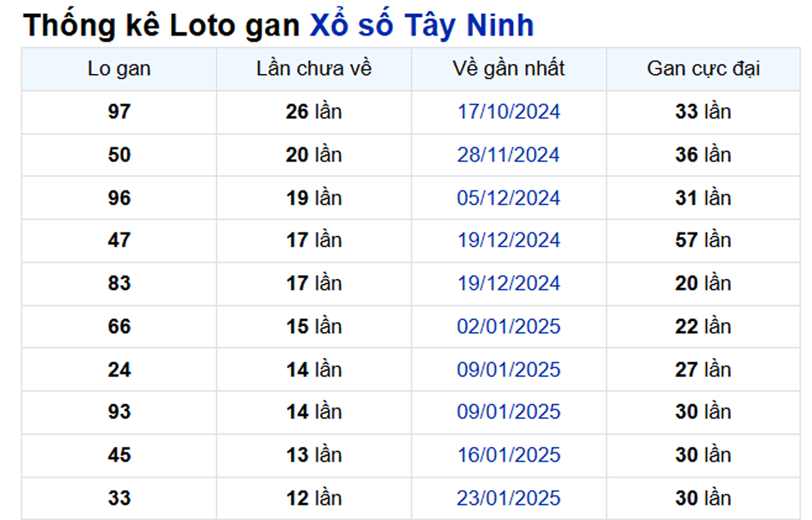Image resolution: width=812 pixels, height=520 pixels.
Task: Select the 17 lần cell in row 47
Action: coord(314,240)
